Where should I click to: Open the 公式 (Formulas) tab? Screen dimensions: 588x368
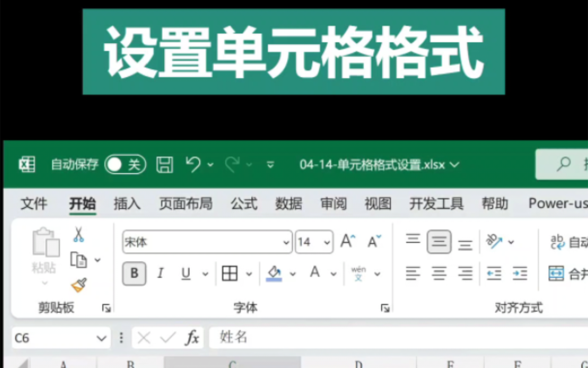(x=244, y=204)
